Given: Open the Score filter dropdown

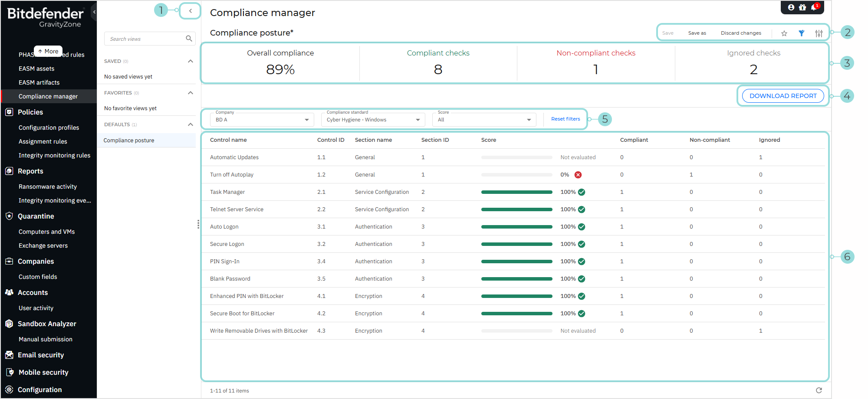Looking at the screenshot, I should click(x=483, y=119).
